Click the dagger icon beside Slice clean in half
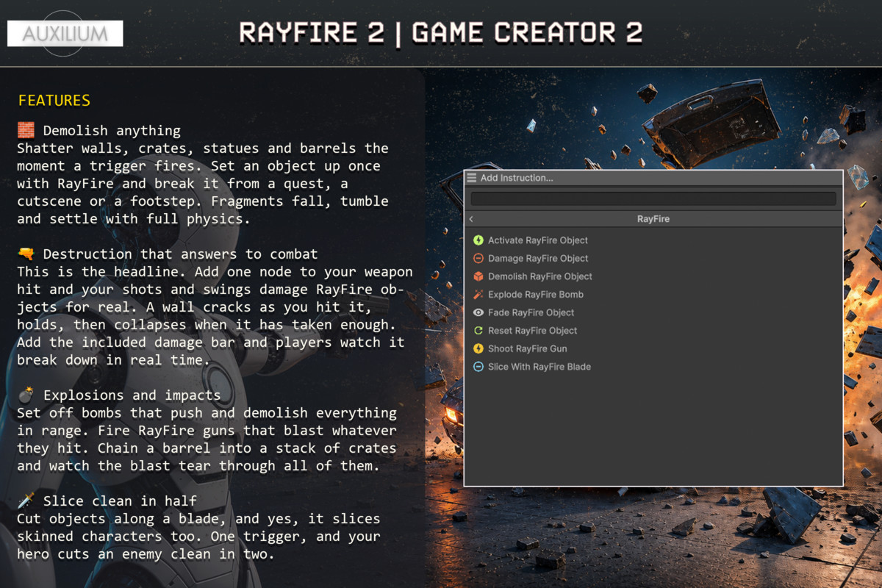882x588 pixels. pos(26,501)
